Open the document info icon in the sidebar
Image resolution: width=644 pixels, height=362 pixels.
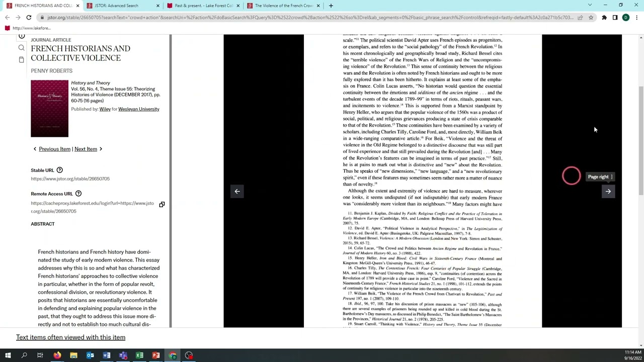(x=21, y=36)
